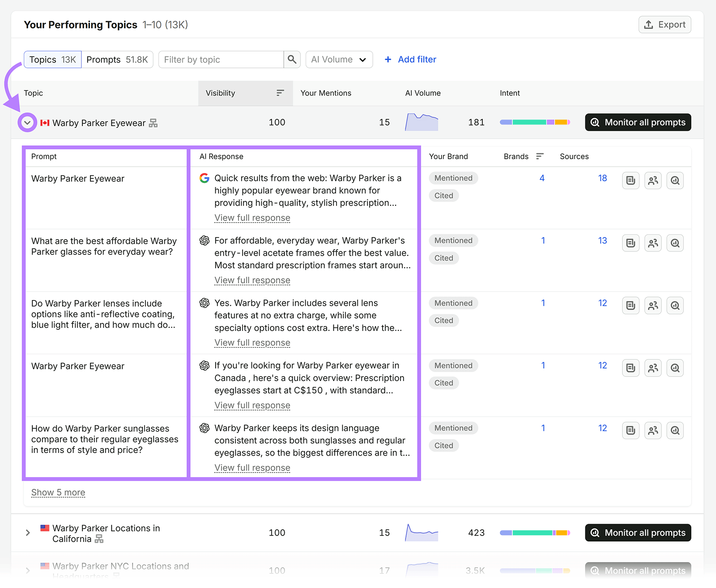This screenshot has height=588, width=716.
Task: Add a new filter
Action: pos(410,59)
